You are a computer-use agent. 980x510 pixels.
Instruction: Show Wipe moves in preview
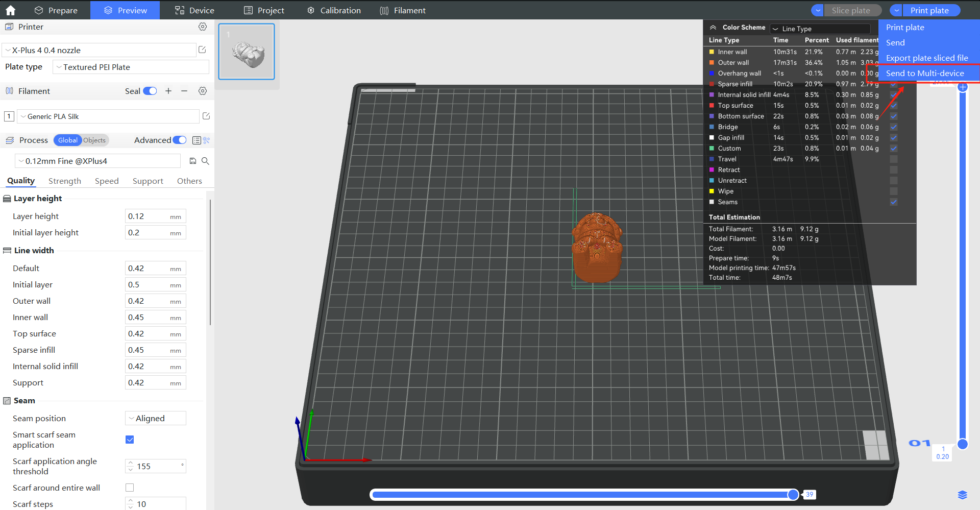(894, 191)
